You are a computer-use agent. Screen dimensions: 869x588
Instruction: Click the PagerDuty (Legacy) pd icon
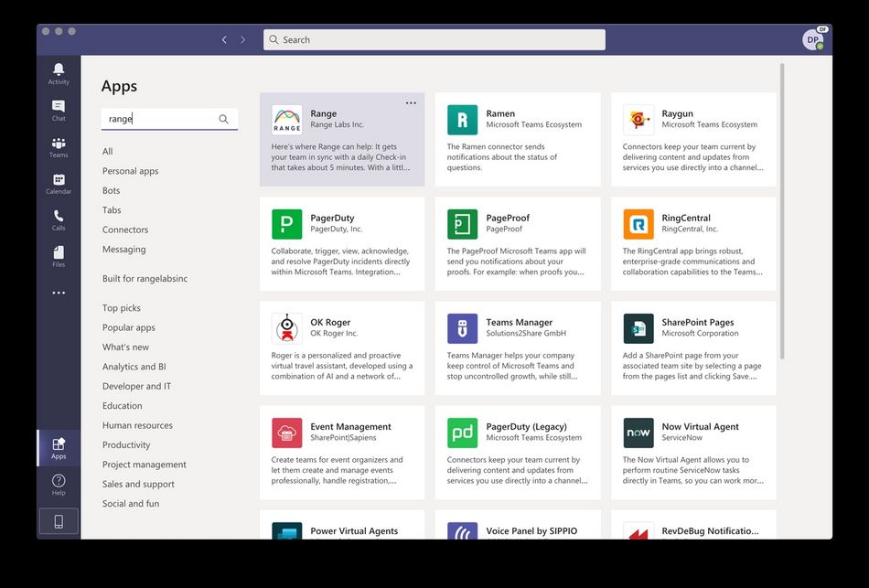point(462,433)
